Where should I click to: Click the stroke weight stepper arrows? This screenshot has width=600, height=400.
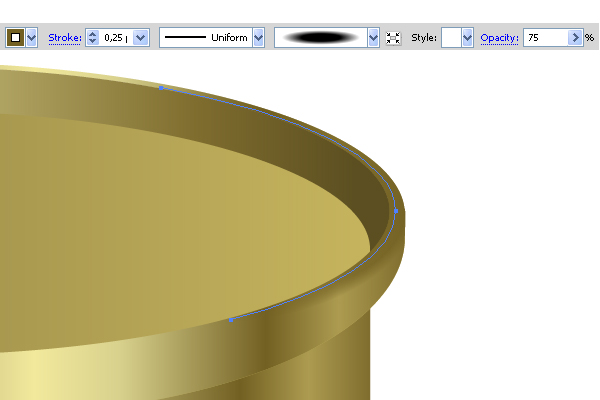point(92,38)
